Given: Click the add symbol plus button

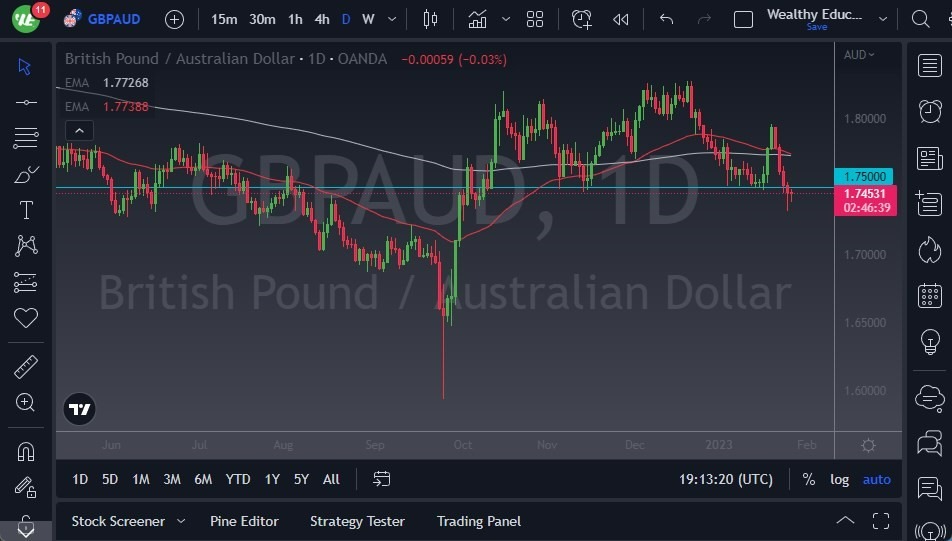Looking at the screenshot, I should point(174,19).
